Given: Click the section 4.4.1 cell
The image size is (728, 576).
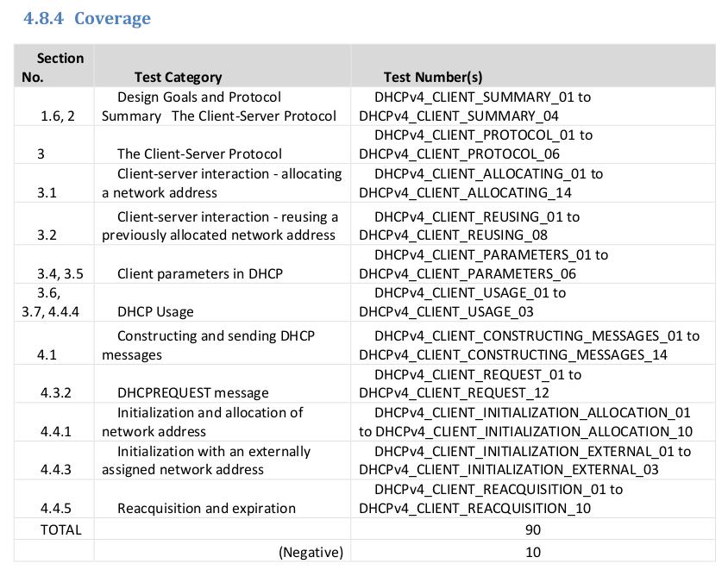Looking at the screenshot, I should (x=55, y=431).
